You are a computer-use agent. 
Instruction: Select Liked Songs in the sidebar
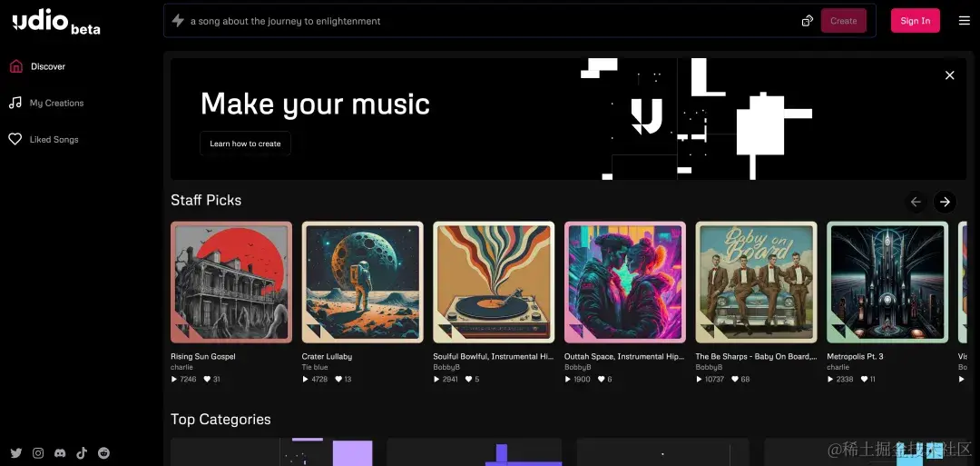(x=54, y=140)
